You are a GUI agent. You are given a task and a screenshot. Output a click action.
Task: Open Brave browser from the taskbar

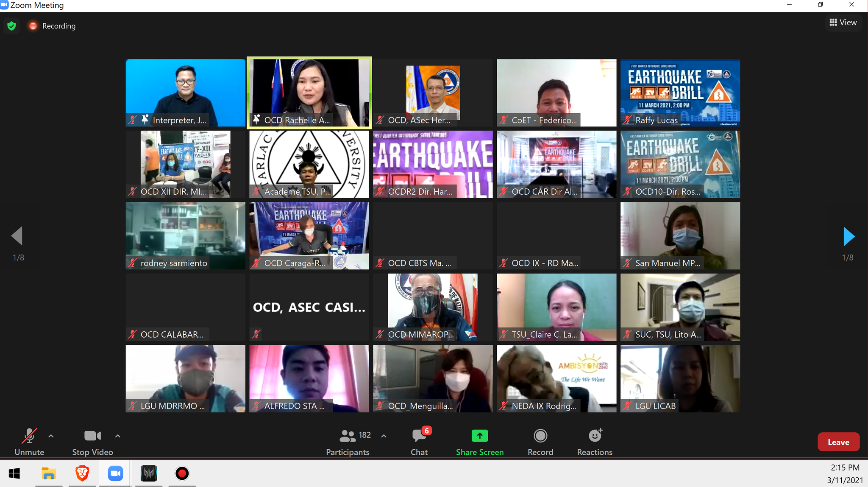click(x=82, y=473)
